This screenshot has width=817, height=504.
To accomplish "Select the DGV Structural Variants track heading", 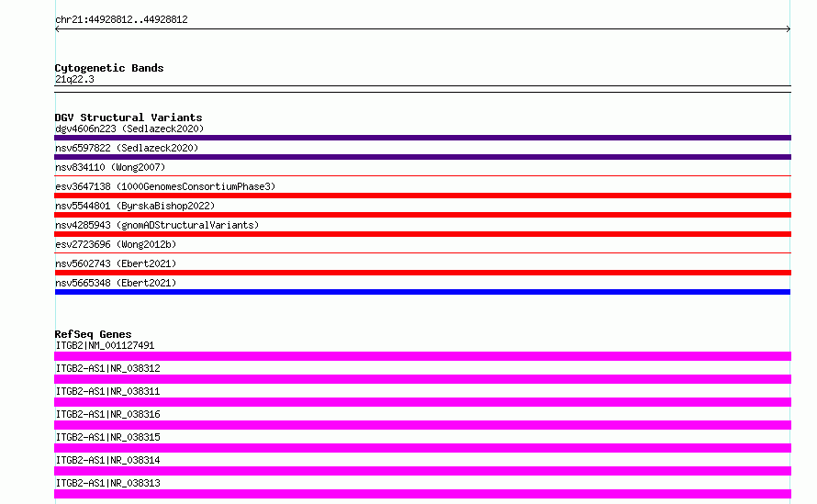I will (x=129, y=118).
